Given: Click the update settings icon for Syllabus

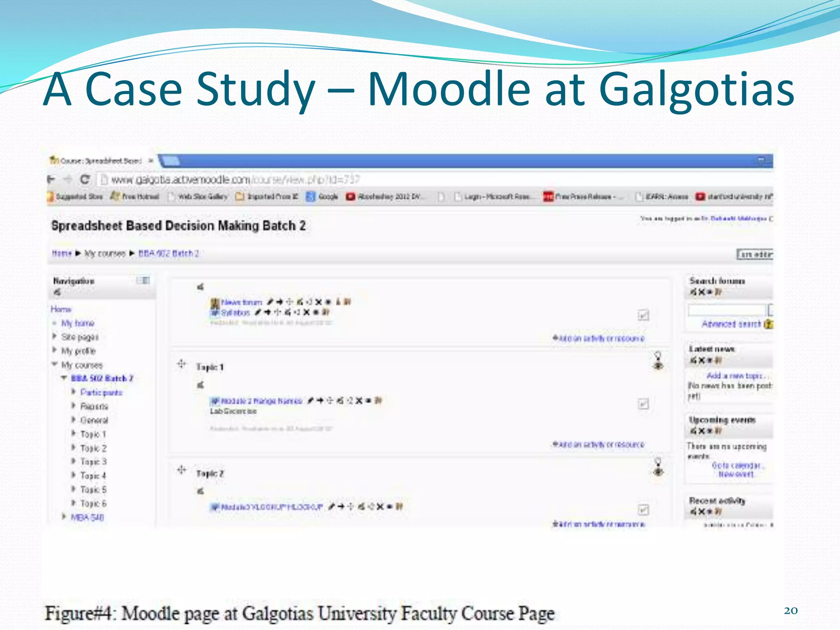Looking at the screenshot, I should pos(288,313).
